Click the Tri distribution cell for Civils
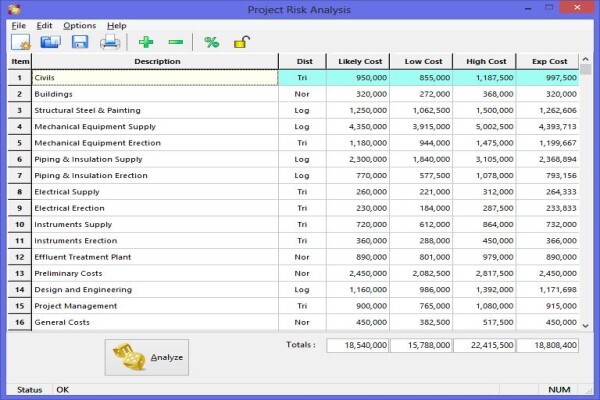This screenshot has height=400, width=600. pyautogui.click(x=302, y=78)
